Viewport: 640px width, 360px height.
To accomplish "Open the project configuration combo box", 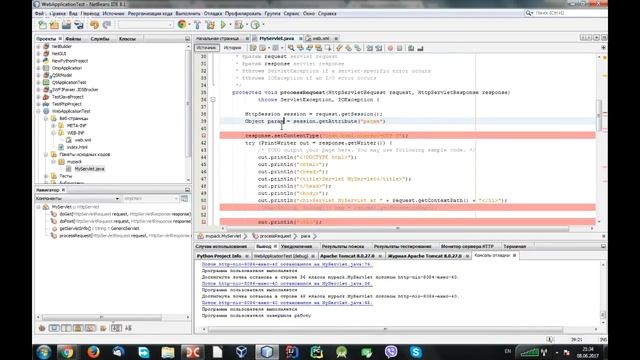I will 146,25.
